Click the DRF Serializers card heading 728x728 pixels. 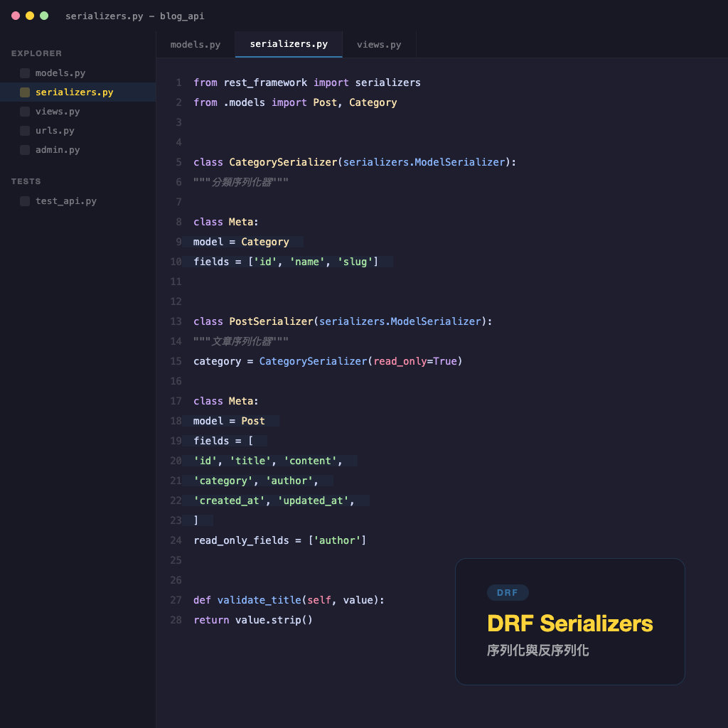point(569,623)
